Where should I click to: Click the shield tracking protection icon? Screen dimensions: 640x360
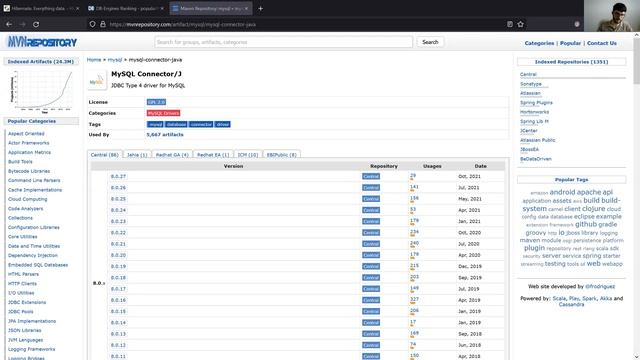point(92,24)
